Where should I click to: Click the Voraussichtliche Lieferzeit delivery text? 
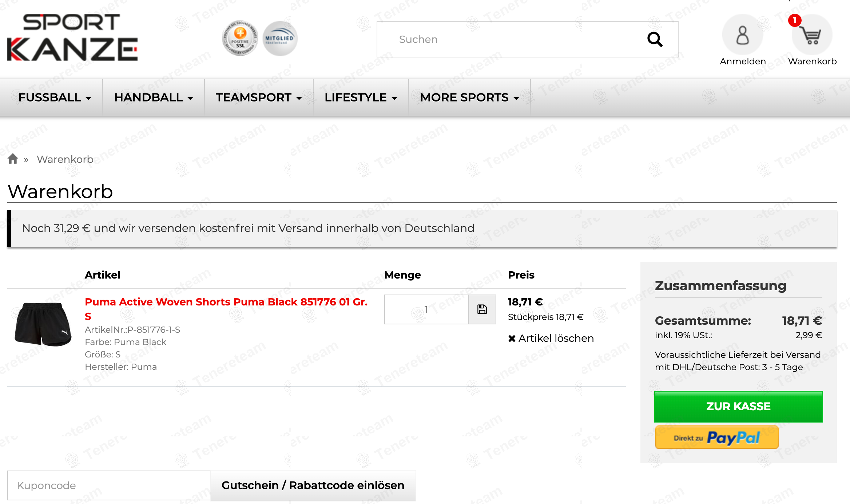pos(738,361)
